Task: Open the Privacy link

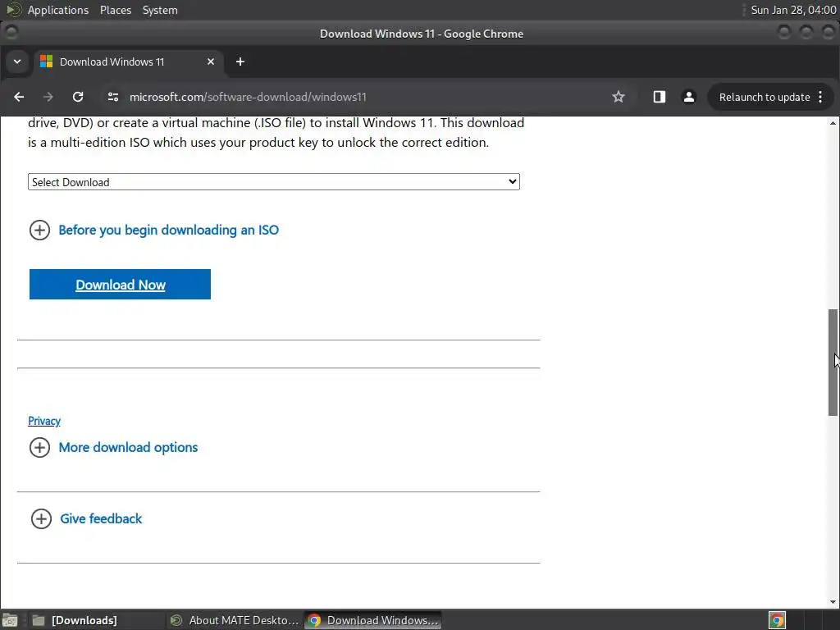Action: pos(44,421)
